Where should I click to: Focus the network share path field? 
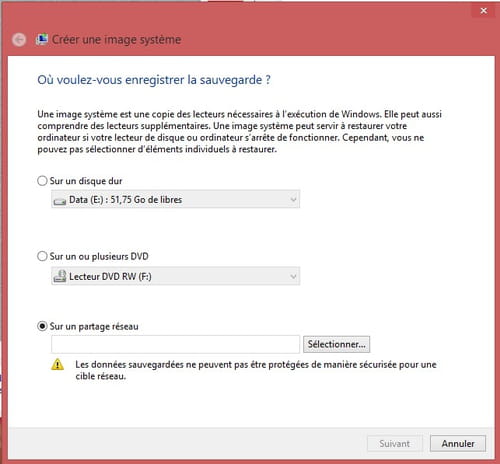(x=175, y=344)
